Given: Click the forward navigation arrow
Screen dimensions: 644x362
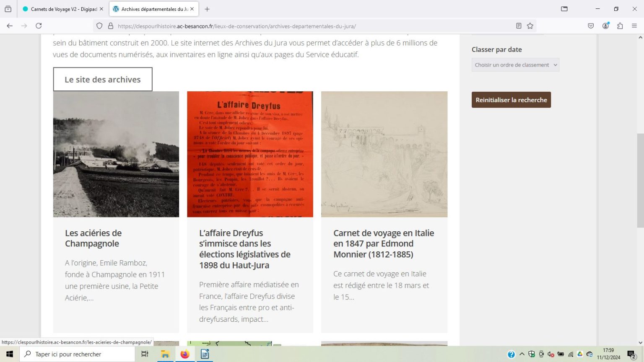Looking at the screenshot, I should 24,26.
